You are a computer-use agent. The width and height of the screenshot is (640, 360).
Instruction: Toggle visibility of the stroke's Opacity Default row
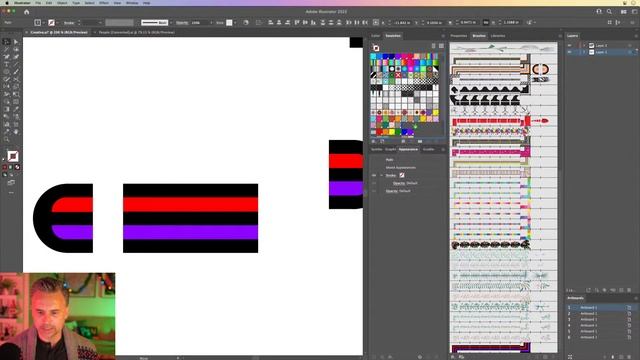click(x=374, y=183)
